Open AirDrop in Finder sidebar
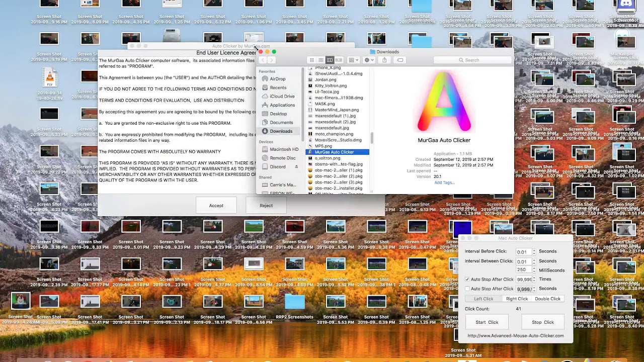644x362 pixels. coord(278,79)
